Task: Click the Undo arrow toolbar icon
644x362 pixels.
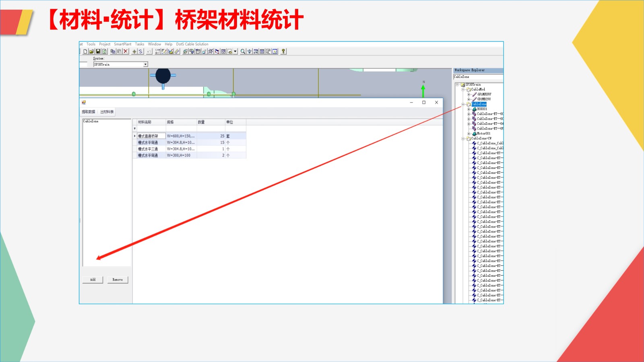Action: 149,51
